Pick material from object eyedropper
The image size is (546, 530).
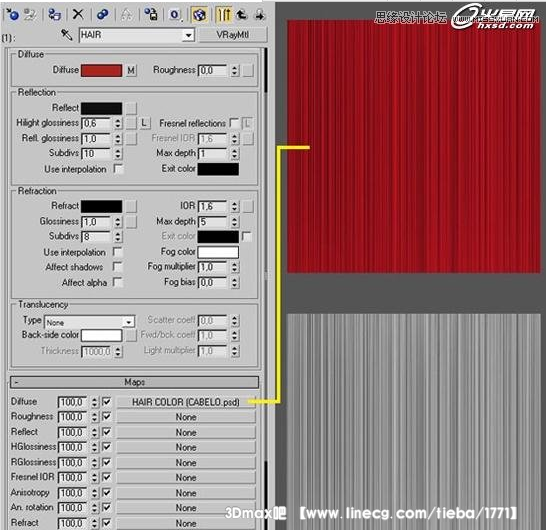click(66, 35)
